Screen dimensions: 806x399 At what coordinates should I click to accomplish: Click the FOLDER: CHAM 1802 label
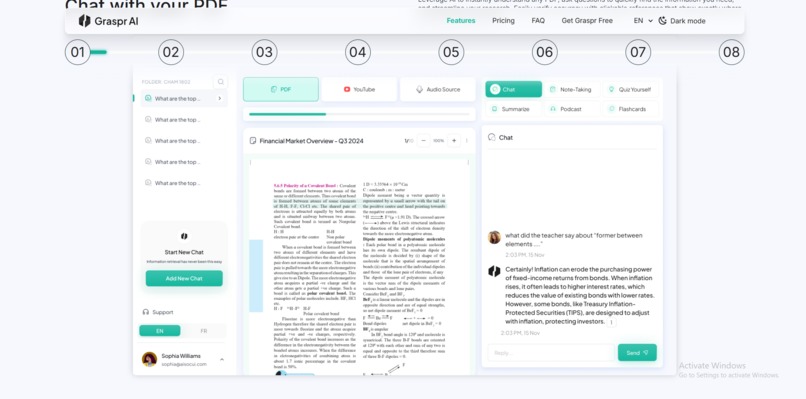click(x=166, y=82)
